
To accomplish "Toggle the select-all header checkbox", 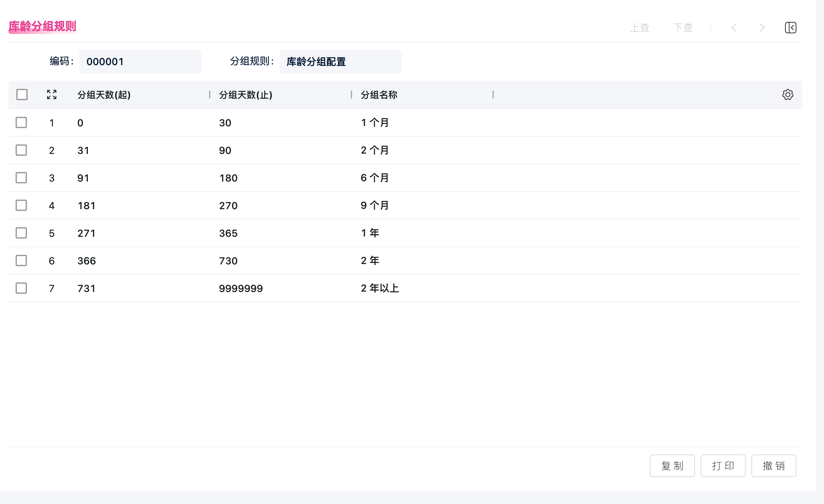I will click(22, 94).
